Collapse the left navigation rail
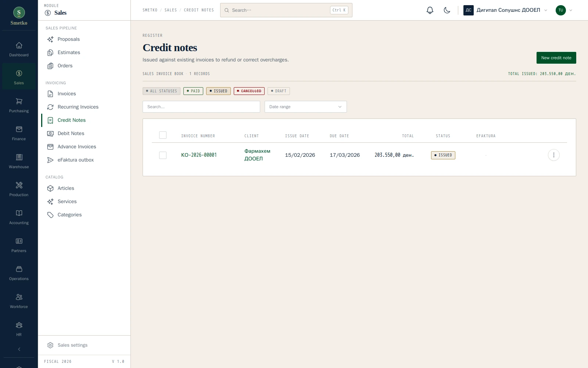This screenshot has width=588, height=368. pyautogui.click(x=19, y=349)
